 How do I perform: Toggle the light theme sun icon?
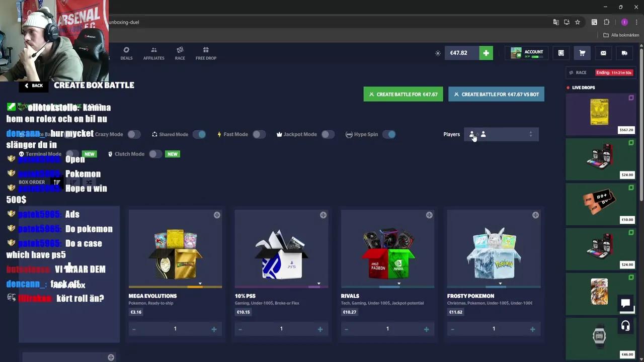(x=438, y=53)
